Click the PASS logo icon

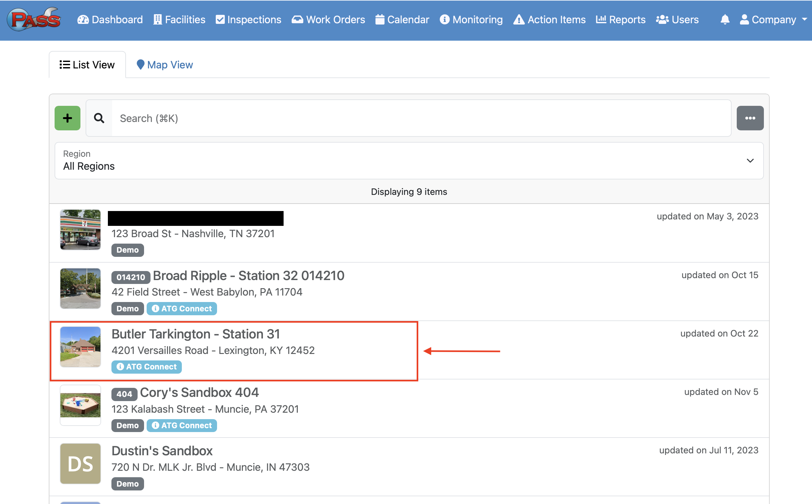coord(33,19)
